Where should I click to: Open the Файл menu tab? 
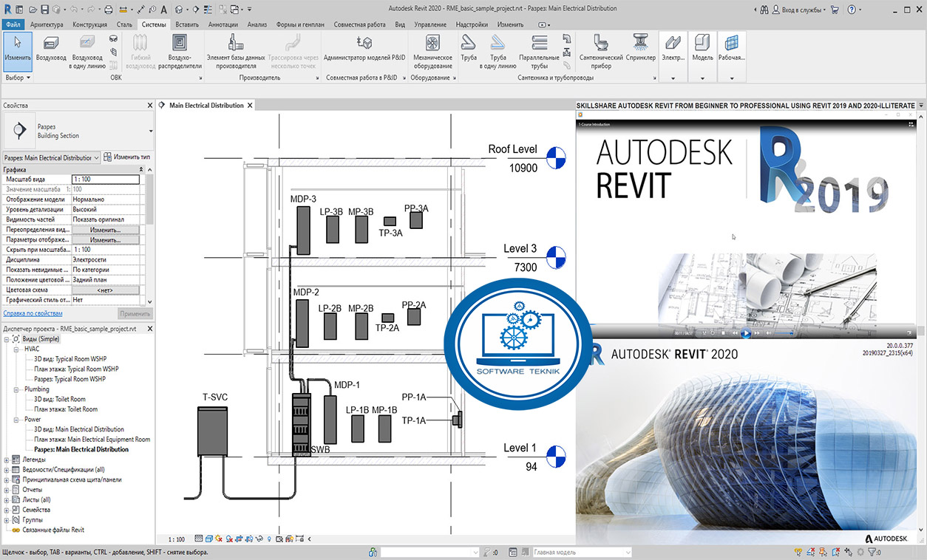click(13, 24)
